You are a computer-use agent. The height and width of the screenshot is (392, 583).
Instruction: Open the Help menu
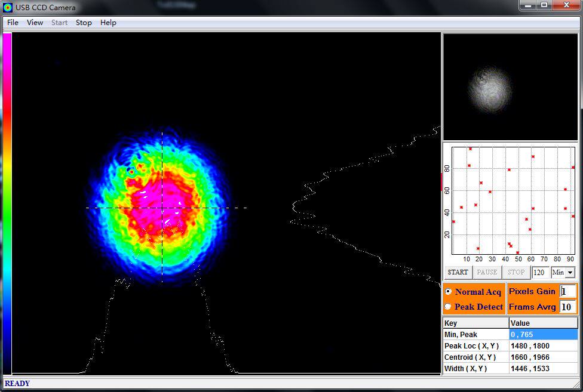[x=108, y=23]
